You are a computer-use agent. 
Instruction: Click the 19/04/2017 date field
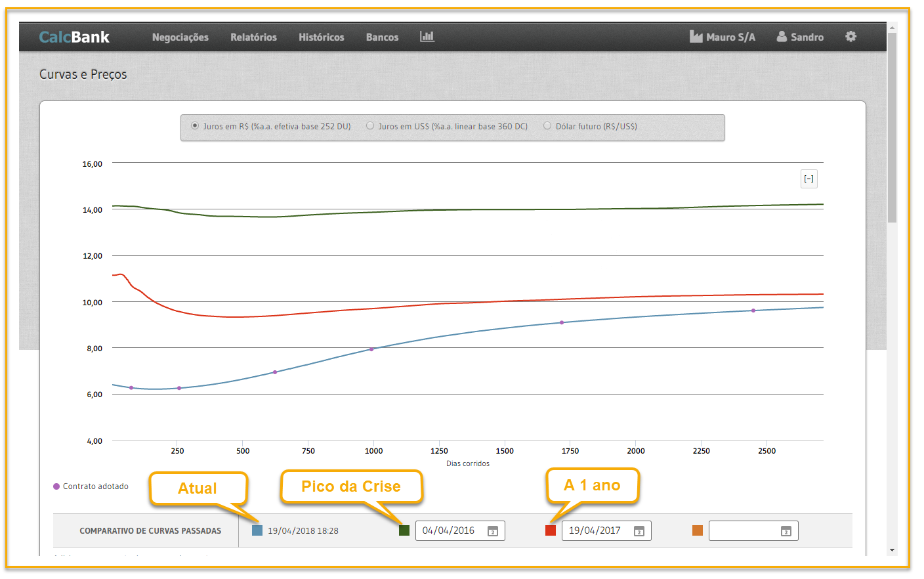[606, 530]
